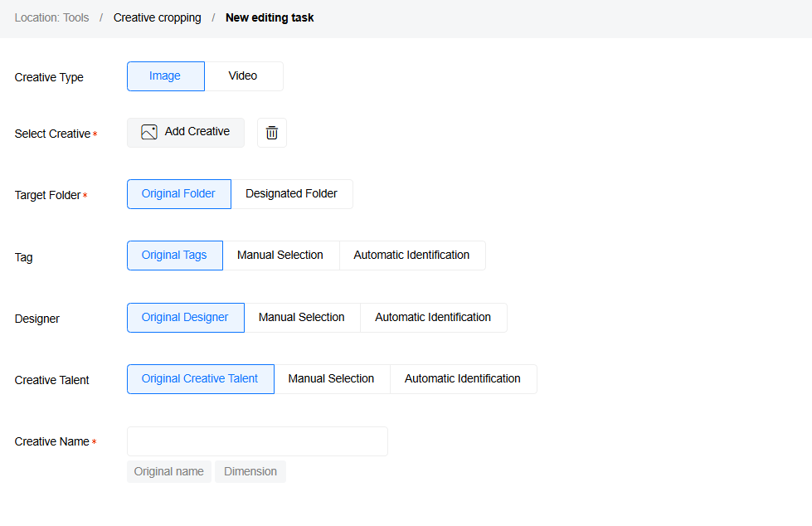Focus the Creative Name input field
The image size is (812, 526).
(257, 441)
